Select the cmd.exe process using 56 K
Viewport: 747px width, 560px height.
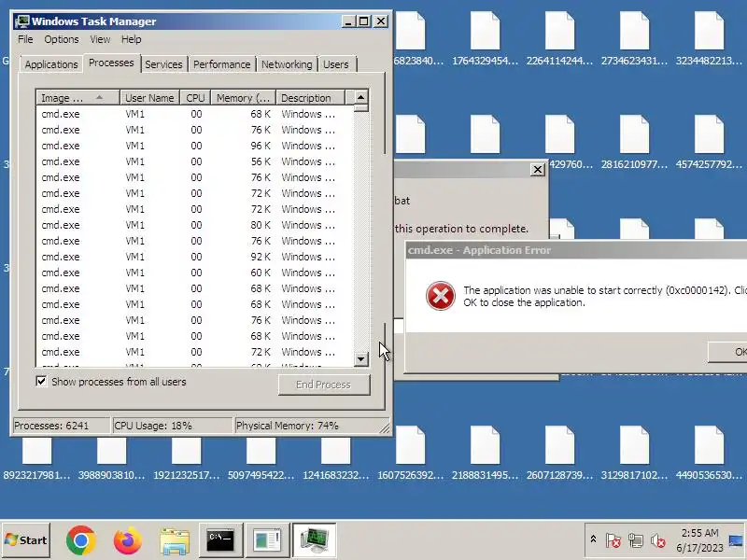point(194,161)
